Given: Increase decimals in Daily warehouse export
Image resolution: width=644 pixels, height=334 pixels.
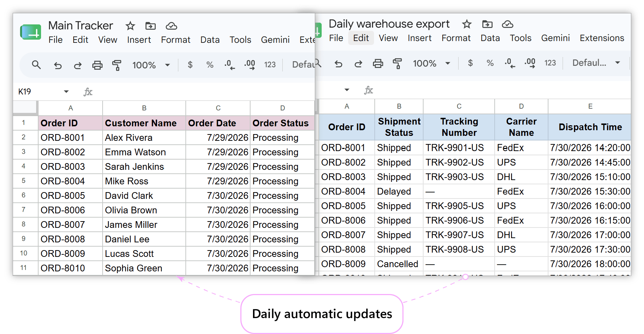Looking at the screenshot, I should click(530, 63).
